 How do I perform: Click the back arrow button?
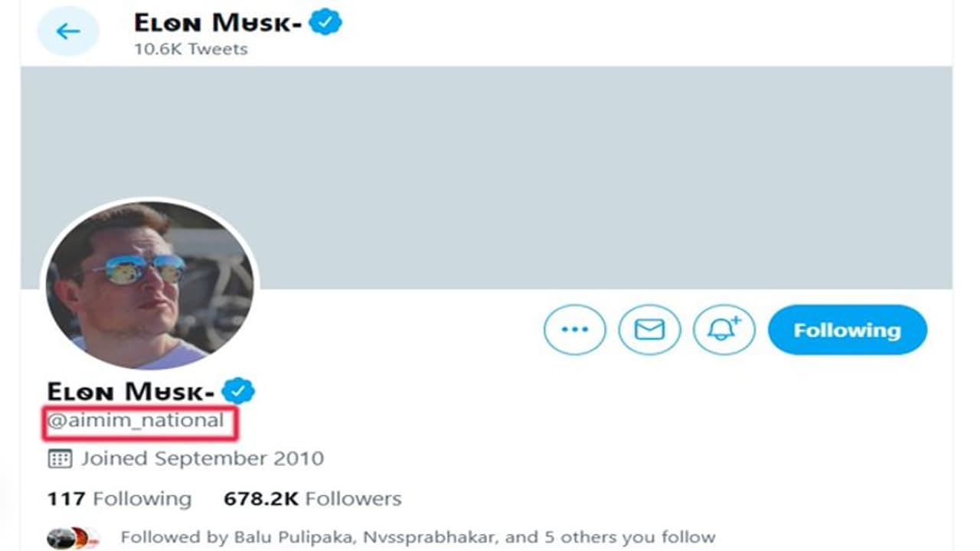pos(68,31)
